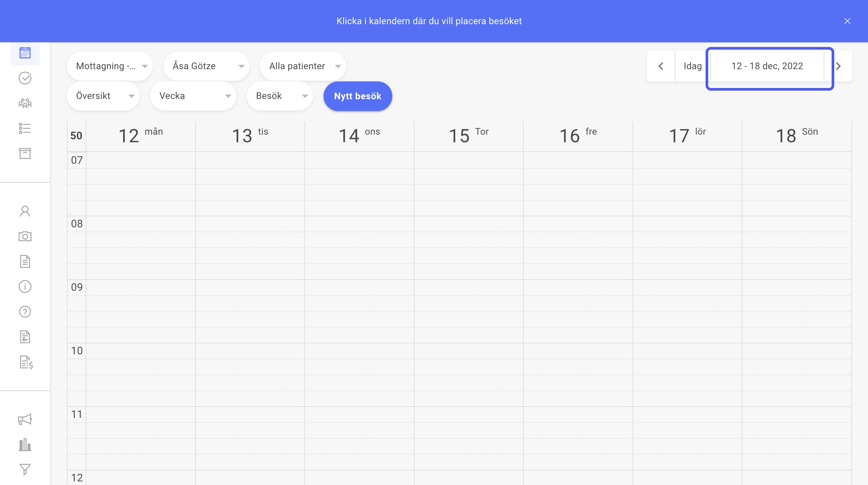This screenshot has height=485, width=868.
Task: Open the signed document sidebar icon
Action: tap(25, 337)
